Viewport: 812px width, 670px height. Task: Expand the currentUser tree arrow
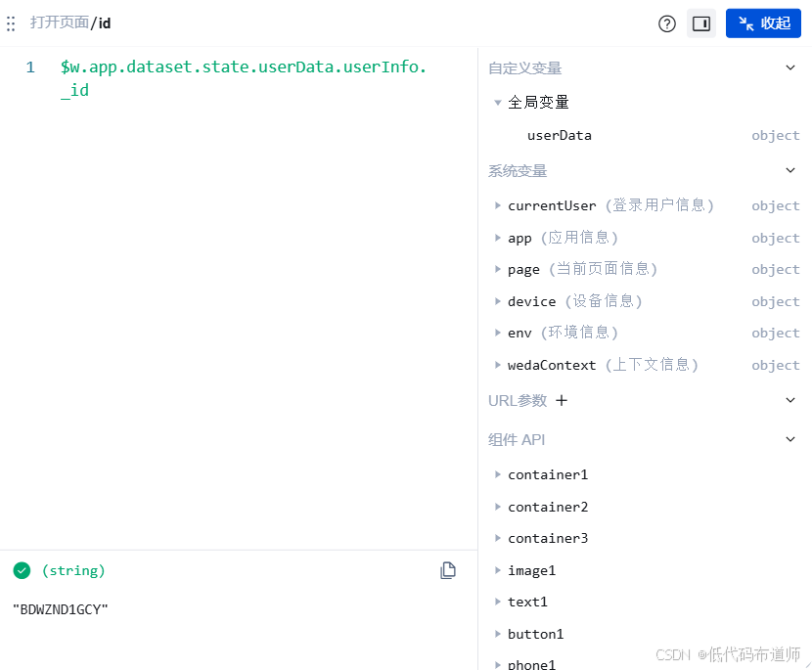(498, 205)
